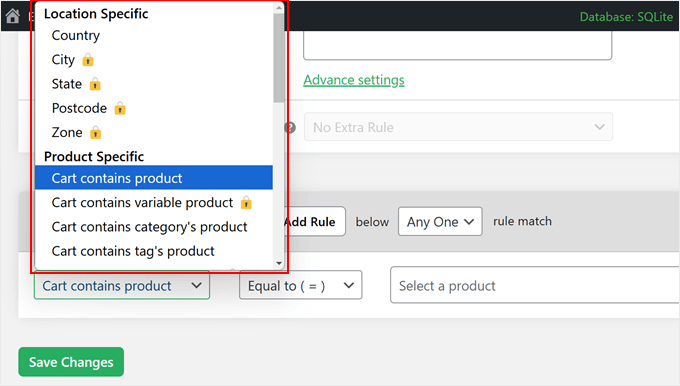Select Zone option in the list

(x=154, y=133)
